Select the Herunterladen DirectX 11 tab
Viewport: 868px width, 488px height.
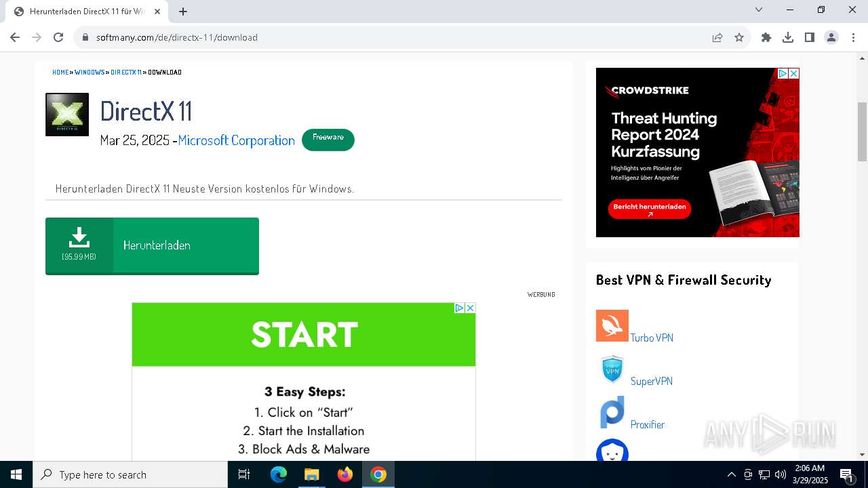coord(87,12)
